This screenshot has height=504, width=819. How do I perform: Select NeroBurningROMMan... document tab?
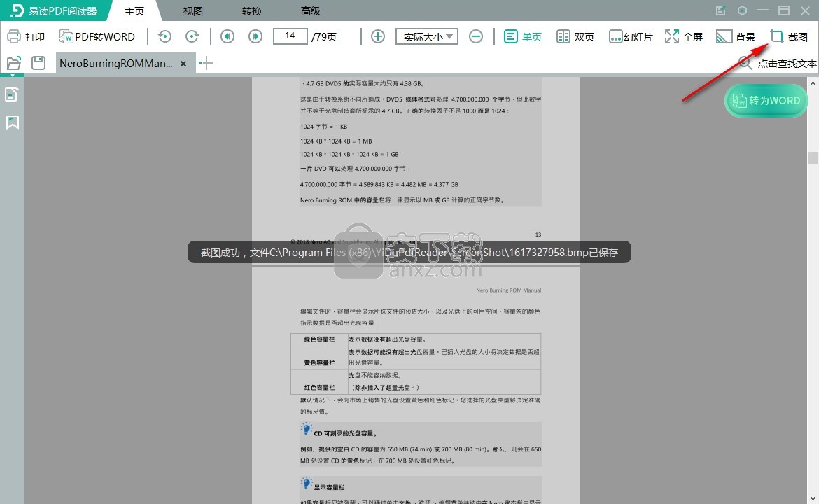pos(115,63)
